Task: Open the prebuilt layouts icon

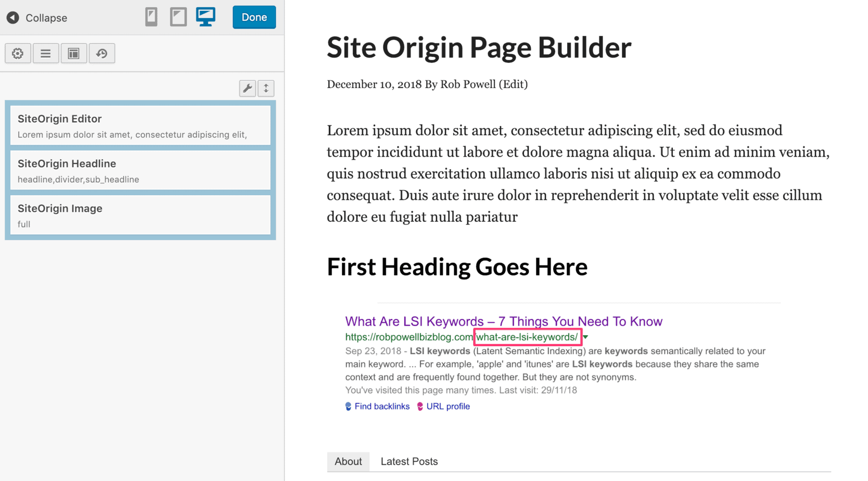Action: pos(74,53)
